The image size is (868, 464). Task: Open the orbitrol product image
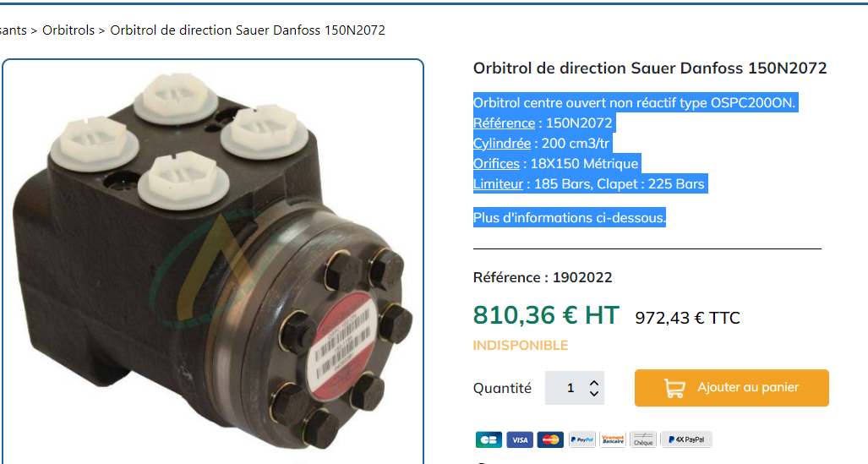coord(213,261)
